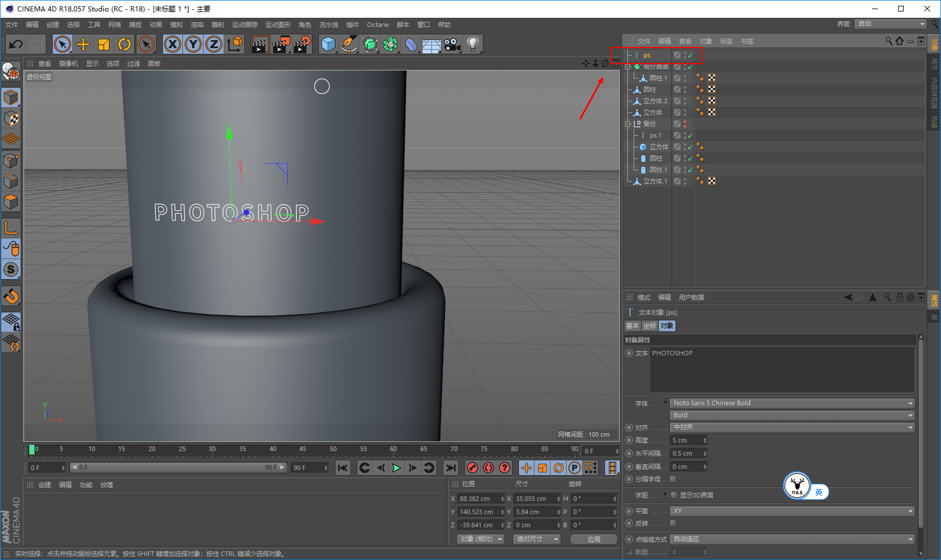This screenshot has height=560, width=941.
Task: Toggle the Z axis lock
Action: [214, 44]
